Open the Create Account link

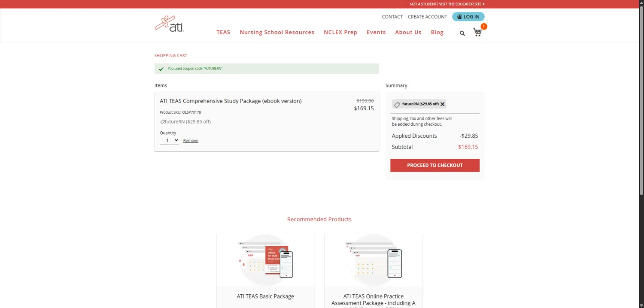pyautogui.click(x=428, y=17)
